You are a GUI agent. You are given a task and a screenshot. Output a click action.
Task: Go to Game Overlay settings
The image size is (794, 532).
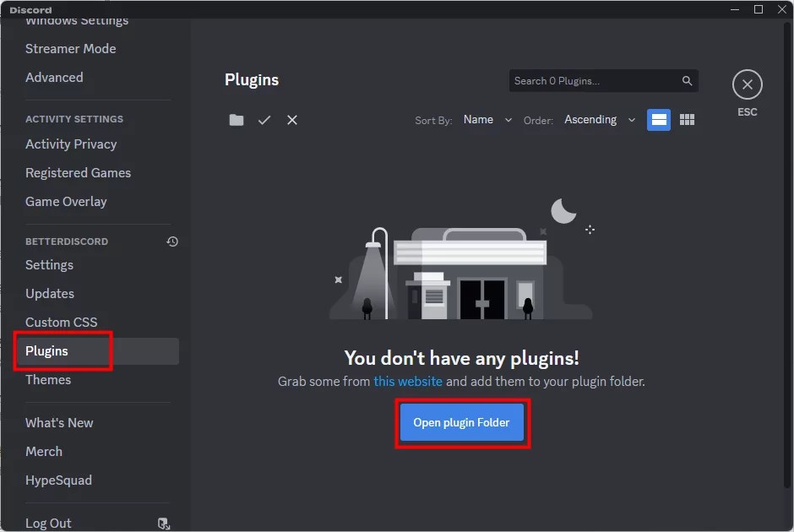[x=66, y=201]
